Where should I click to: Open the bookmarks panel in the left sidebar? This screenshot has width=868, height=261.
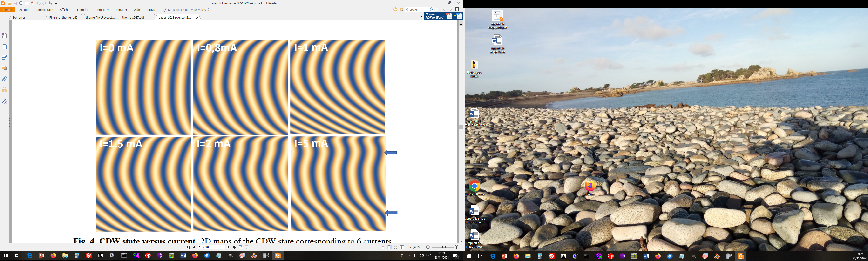point(4,35)
